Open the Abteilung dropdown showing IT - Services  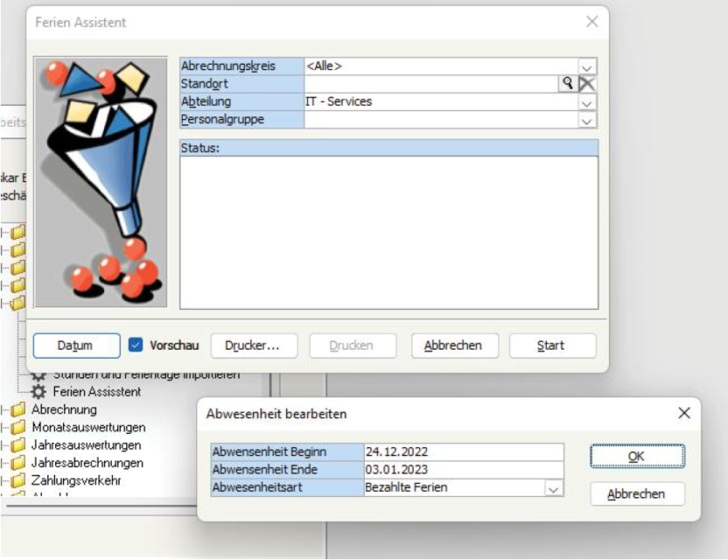coord(586,101)
